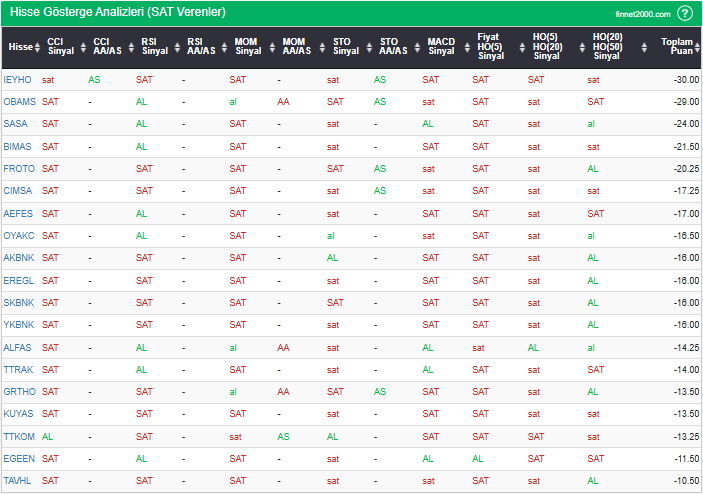Screen dimensions: 703x494
Task: Open the TAVHL stock link
Action: click(x=18, y=481)
